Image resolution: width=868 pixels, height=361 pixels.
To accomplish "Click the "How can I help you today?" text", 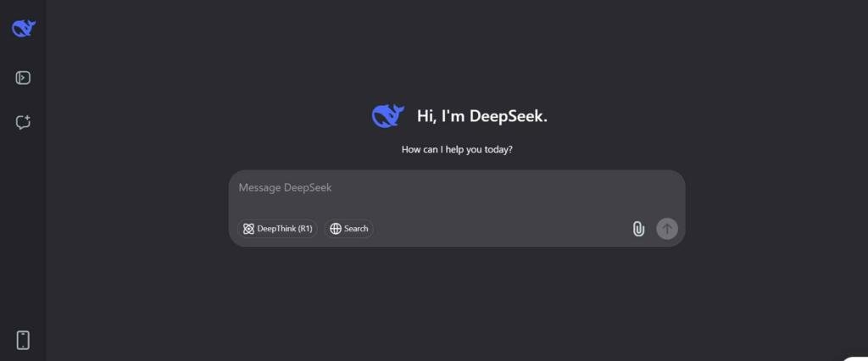I will (457, 149).
